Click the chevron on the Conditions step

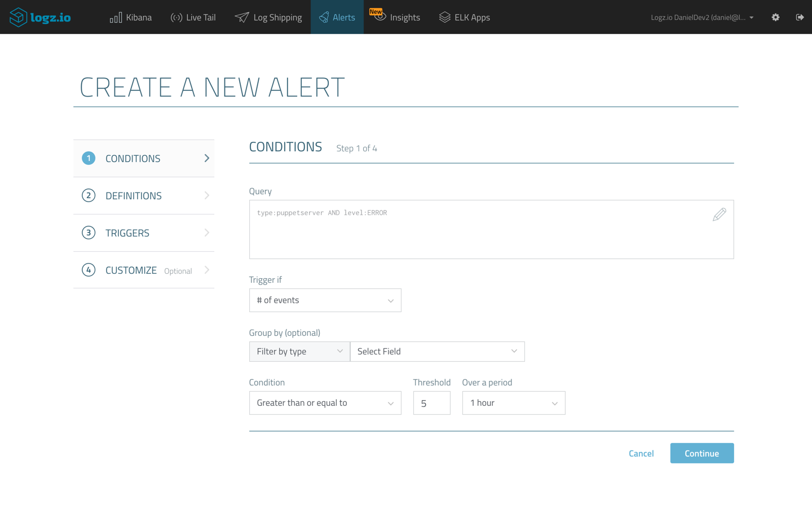(207, 158)
